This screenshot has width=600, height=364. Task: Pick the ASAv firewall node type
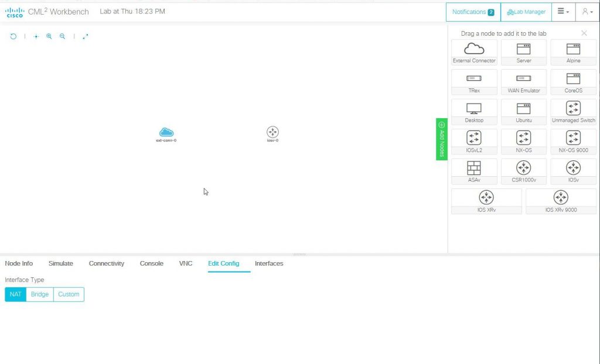point(474,171)
